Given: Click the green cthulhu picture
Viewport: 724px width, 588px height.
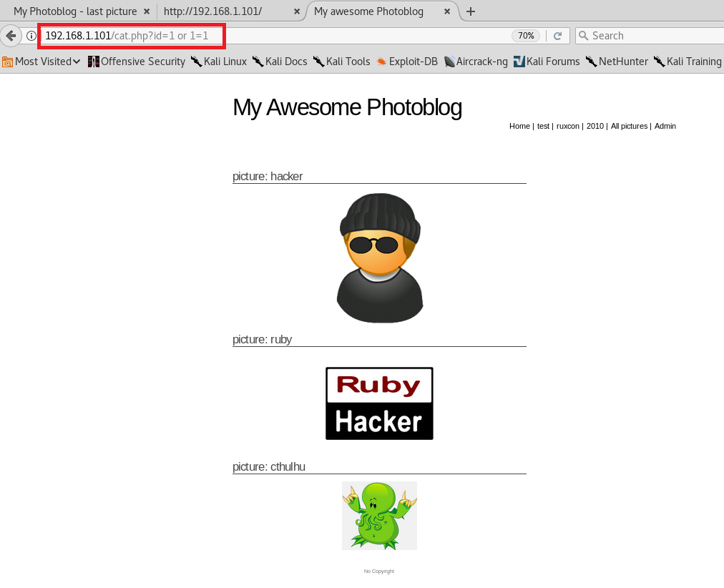Looking at the screenshot, I should (x=380, y=516).
